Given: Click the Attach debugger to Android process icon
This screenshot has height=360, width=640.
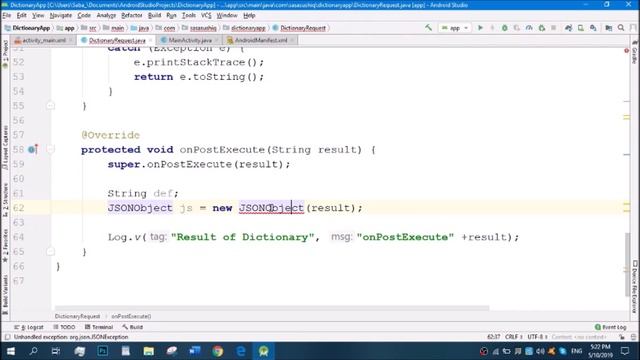Looking at the screenshot, I should point(542,28).
